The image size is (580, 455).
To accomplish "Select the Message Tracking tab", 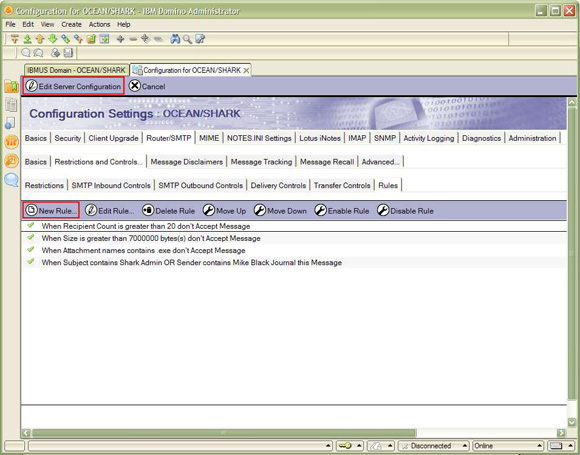I will 262,162.
